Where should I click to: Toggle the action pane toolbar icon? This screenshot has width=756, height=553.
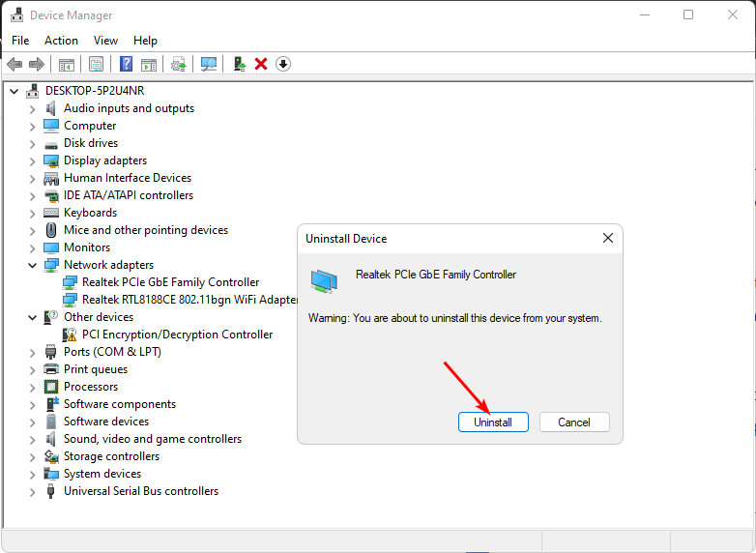[x=149, y=64]
